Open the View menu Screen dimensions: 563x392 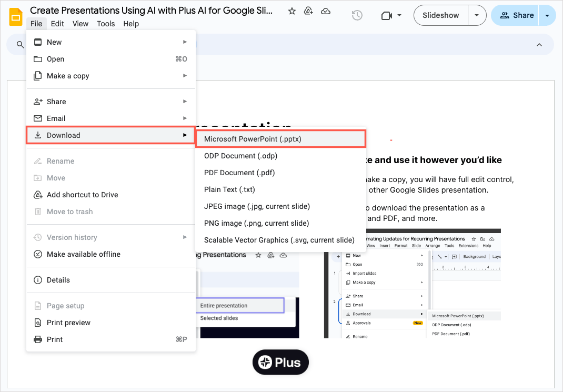click(x=81, y=24)
